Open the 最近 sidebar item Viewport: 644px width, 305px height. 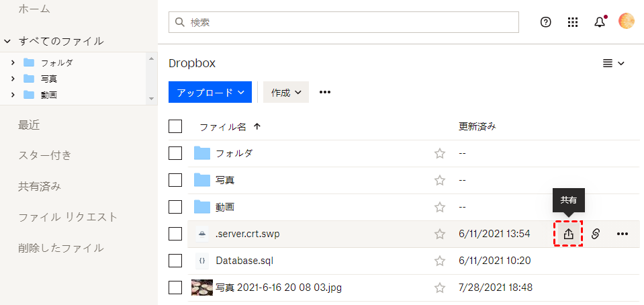pos(29,124)
